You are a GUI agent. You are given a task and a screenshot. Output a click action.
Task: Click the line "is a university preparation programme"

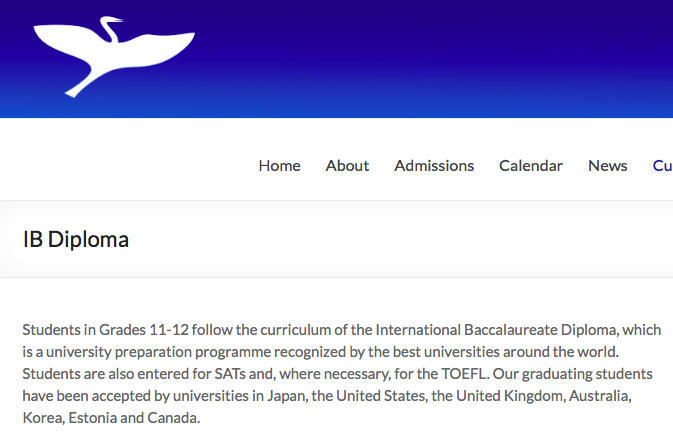coord(320,352)
